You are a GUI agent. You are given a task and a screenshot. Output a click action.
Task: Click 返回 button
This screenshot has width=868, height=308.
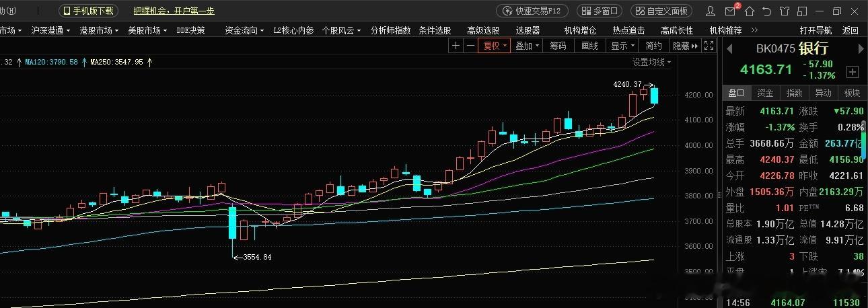(x=851, y=30)
